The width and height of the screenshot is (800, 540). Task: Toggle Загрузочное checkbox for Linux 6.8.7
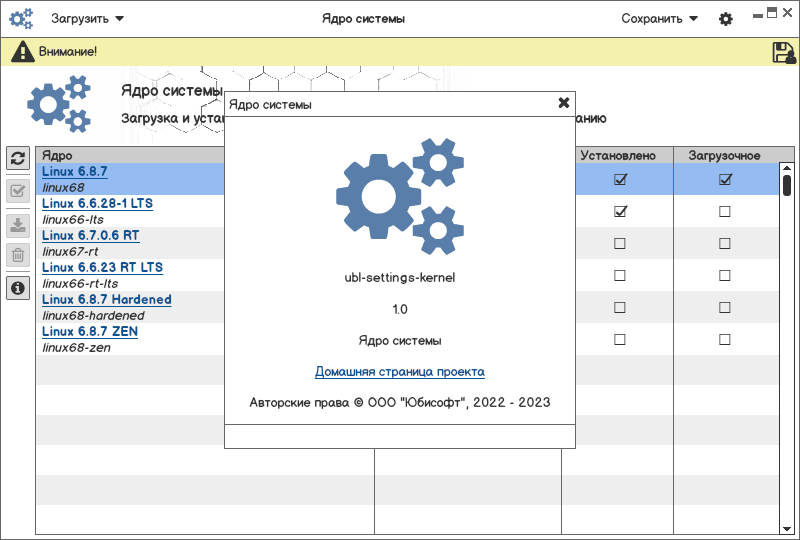pos(725,179)
